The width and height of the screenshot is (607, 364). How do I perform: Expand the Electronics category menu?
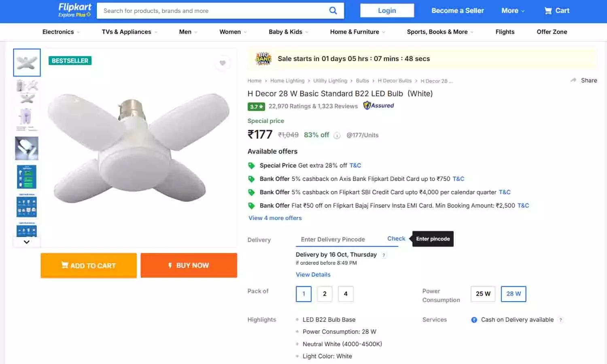tap(61, 32)
